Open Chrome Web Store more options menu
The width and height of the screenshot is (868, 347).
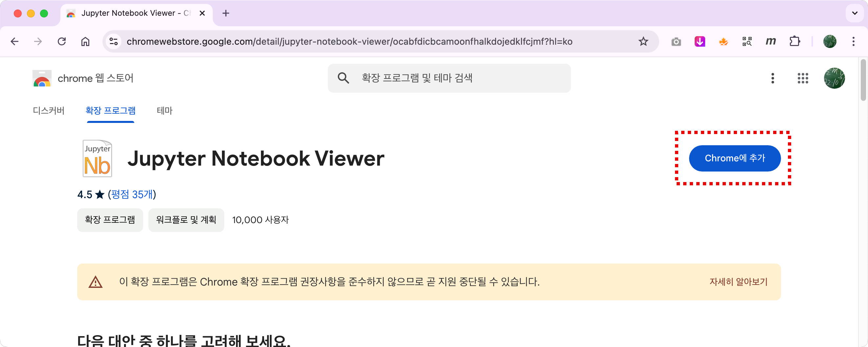tap(773, 78)
